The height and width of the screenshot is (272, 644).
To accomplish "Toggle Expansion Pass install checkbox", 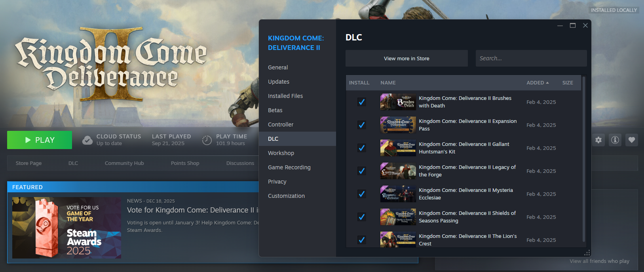I will pyautogui.click(x=361, y=125).
